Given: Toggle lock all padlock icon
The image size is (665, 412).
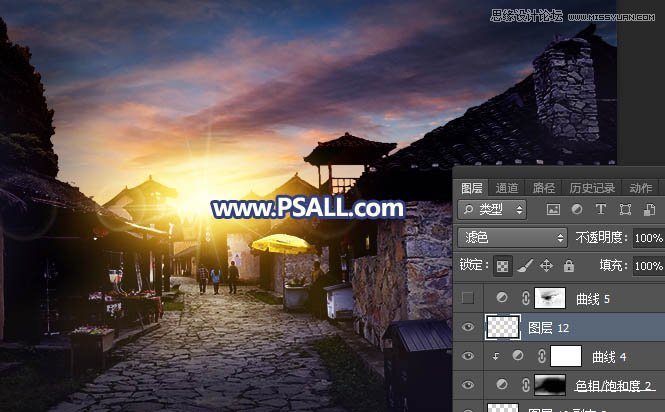Looking at the screenshot, I should click(x=569, y=266).
